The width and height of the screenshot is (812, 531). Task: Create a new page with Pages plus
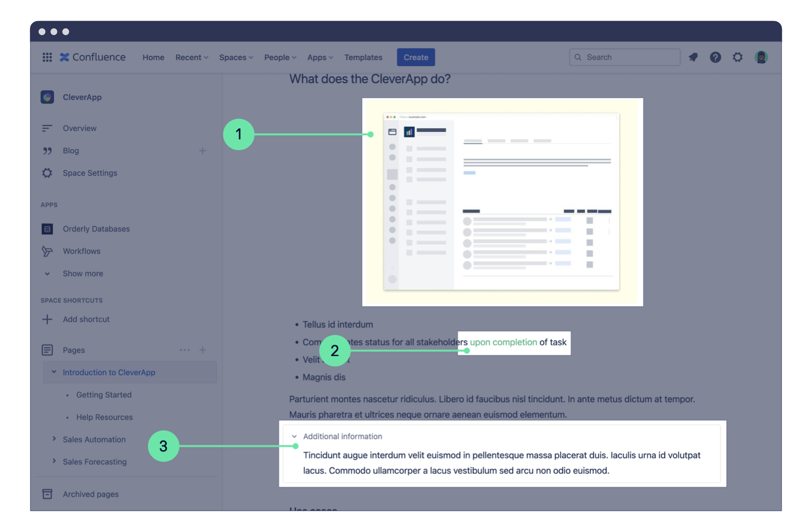[x=203, y=350]
